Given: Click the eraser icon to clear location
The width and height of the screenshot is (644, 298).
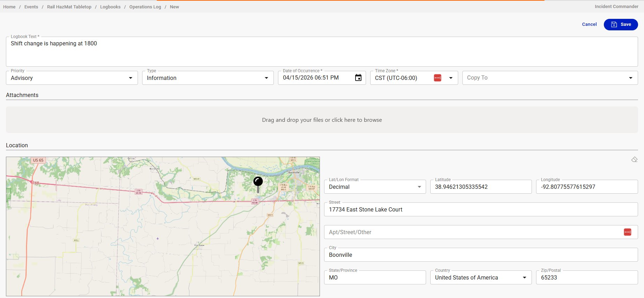Looking at the screenshot, I should [634, 159].
